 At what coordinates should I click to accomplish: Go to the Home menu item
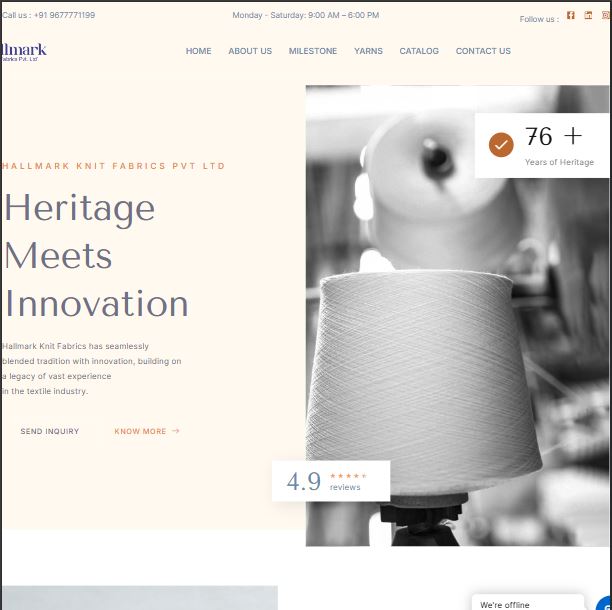[198, 51]
